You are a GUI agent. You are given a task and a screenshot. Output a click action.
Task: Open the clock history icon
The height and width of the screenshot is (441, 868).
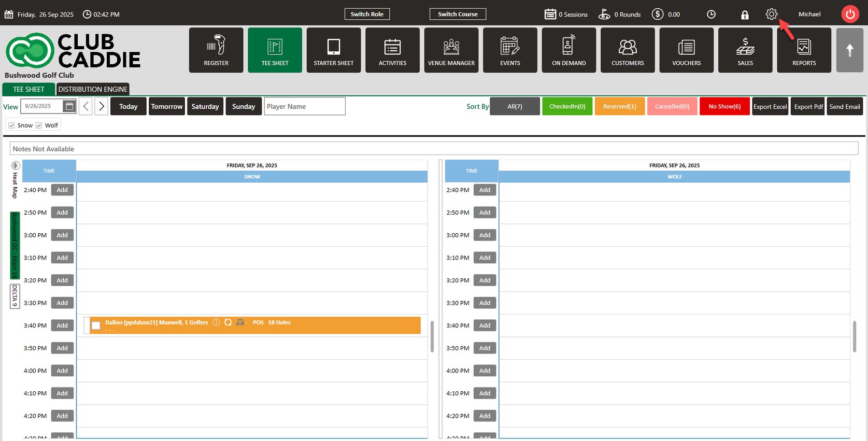point(711,15)
